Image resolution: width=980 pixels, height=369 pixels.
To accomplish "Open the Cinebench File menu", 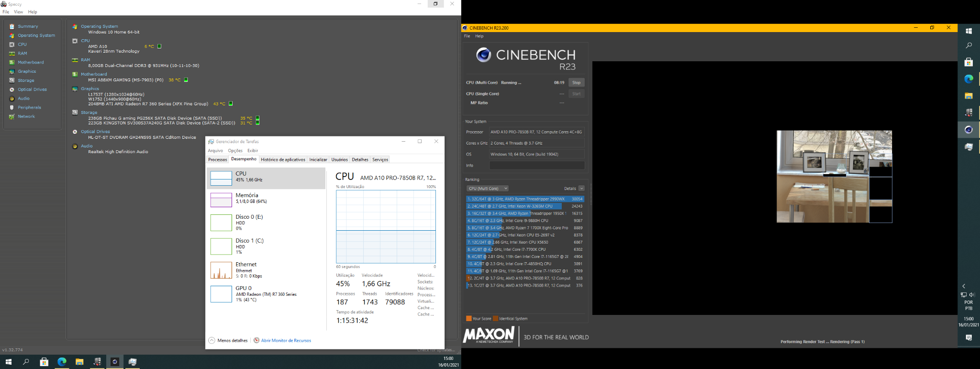I will pyautogui.click(x=467, y=36).
